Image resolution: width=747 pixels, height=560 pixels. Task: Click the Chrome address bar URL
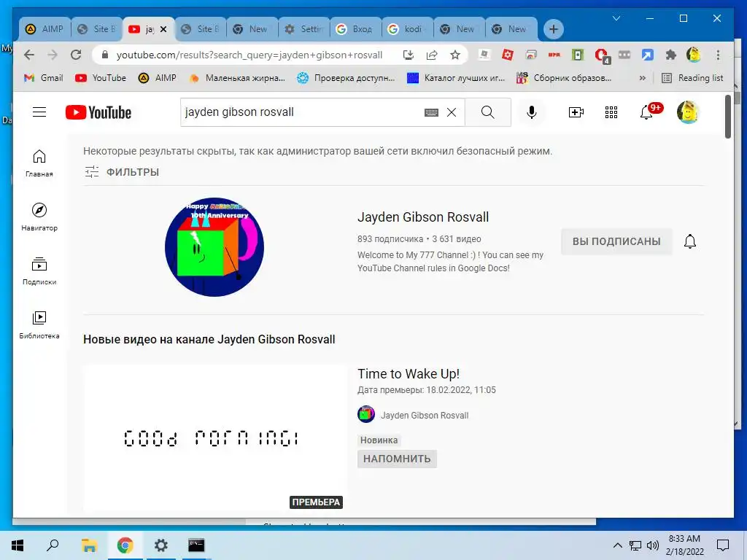(x=249, y=55)
